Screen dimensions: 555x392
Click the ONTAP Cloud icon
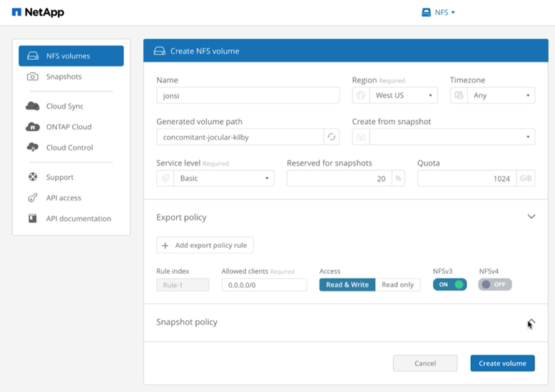33,127
